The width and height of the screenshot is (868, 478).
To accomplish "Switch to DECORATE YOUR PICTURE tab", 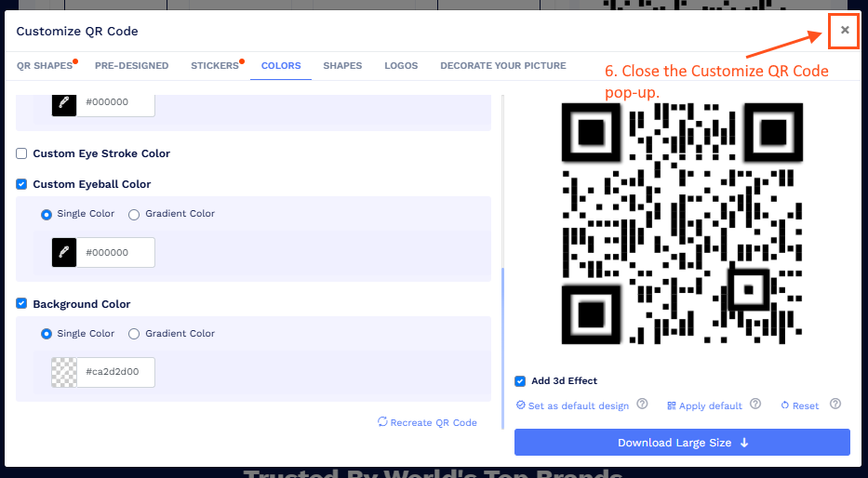I will pyautogui.click(x=503, y=65).
